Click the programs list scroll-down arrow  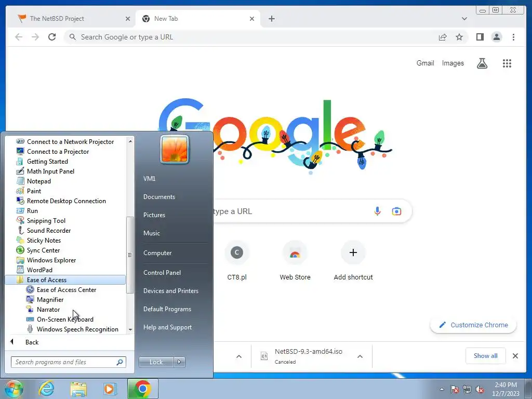(130, 330)
